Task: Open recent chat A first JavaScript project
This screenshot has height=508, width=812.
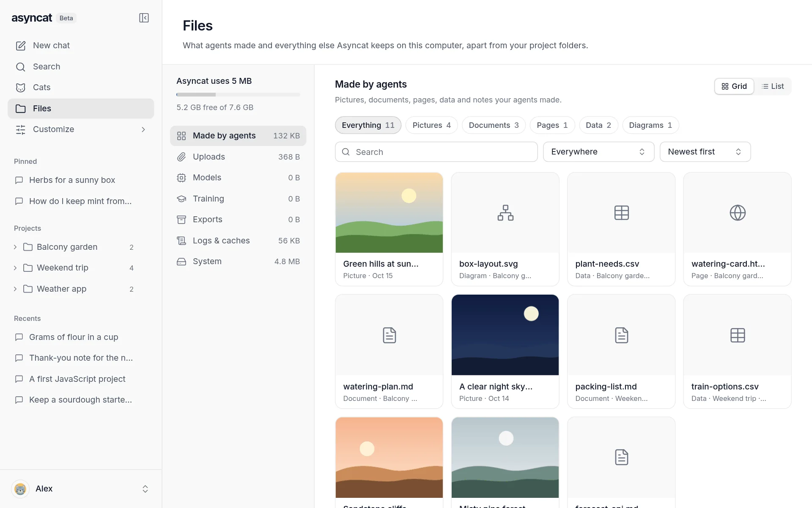Action: (x=81, y=379)
